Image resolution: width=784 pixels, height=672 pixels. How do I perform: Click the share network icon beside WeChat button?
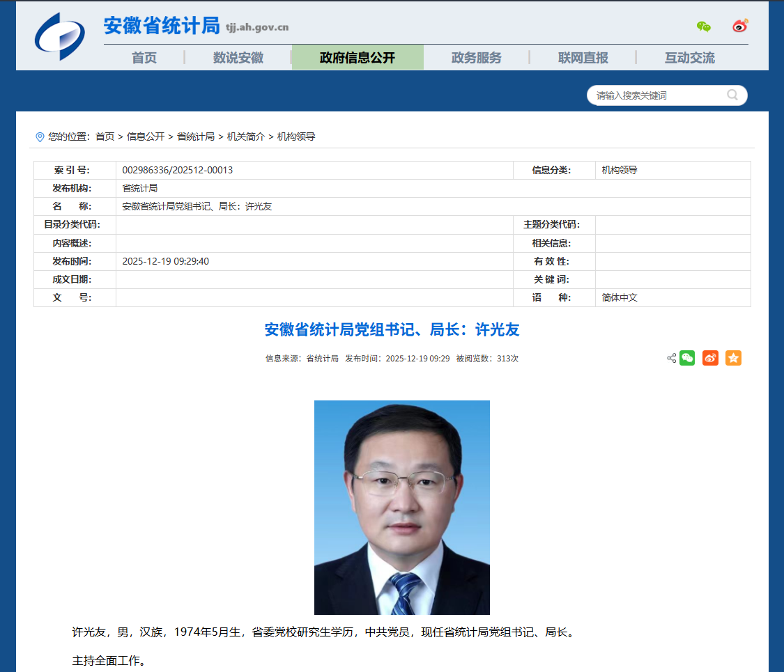pos(670,358)
